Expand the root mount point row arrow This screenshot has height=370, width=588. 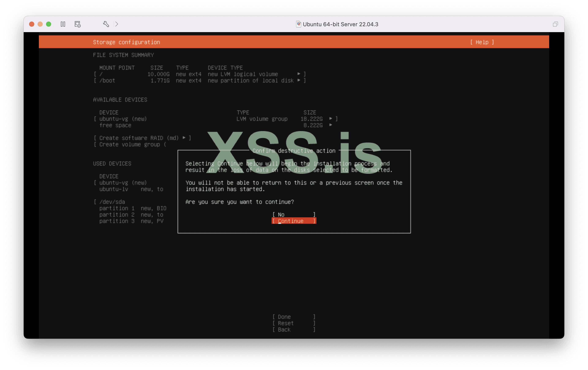[x=299, y=74]
